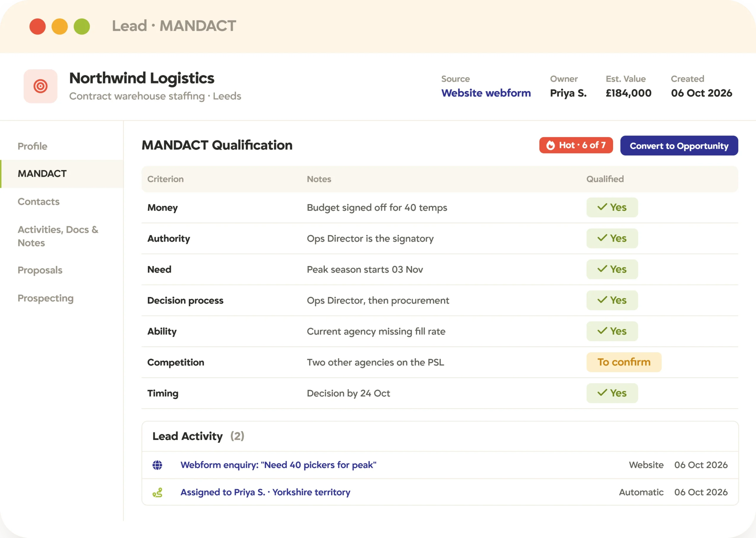The image size is (756, 538).
Task: Toggle the Yes status for Timing
Action: [612, 393]
